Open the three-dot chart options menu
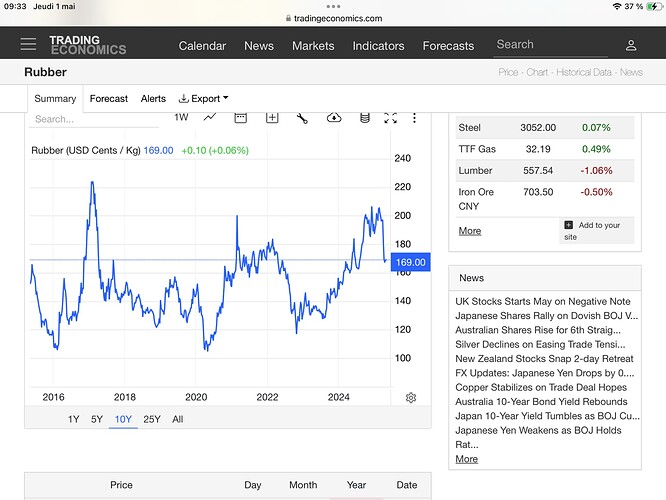This screenshot has width=666, height=500. coord(415,117)
